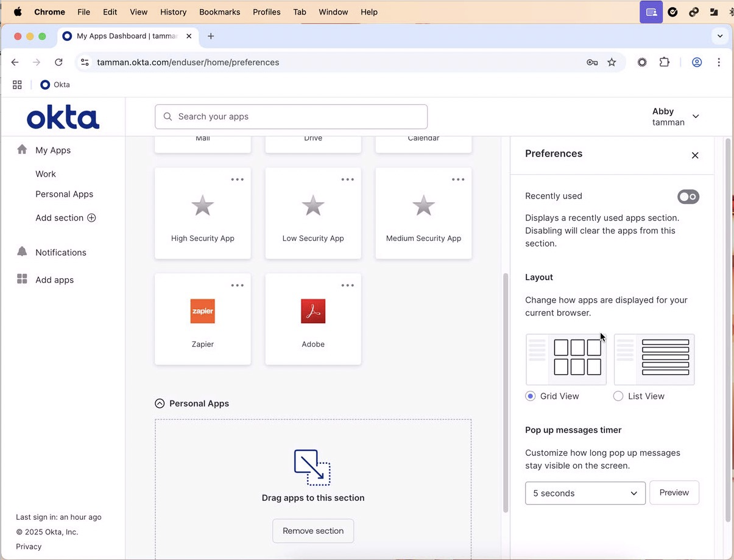Select the List View radio button

pyautogui.click(x=618, y=396)
